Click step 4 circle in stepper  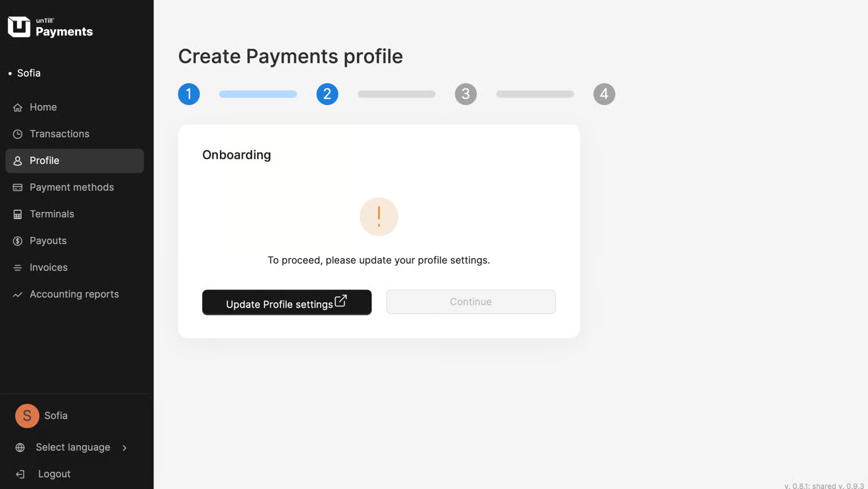pos(604,94)
